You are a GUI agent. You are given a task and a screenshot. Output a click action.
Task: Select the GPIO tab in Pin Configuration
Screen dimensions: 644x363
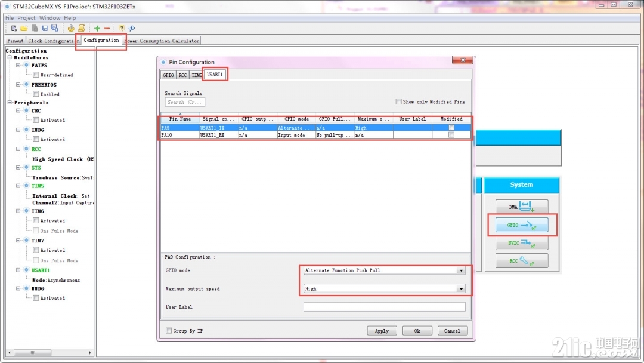coord(168,75)
